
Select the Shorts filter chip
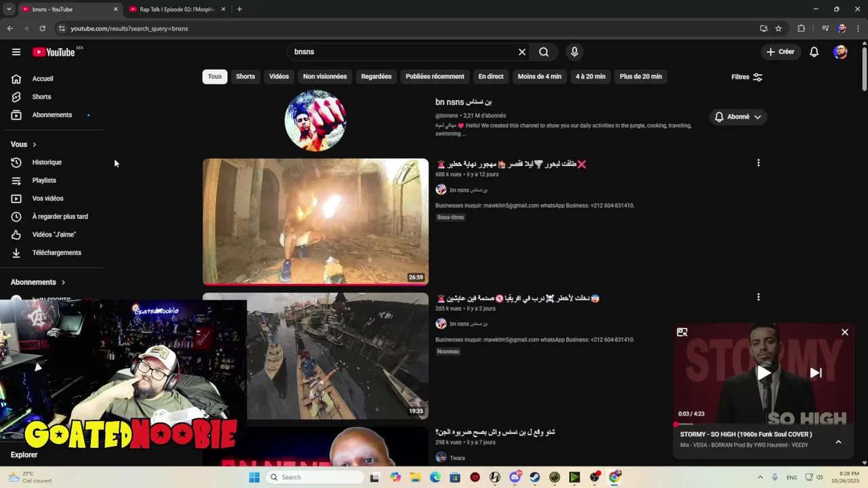(245, 77)
